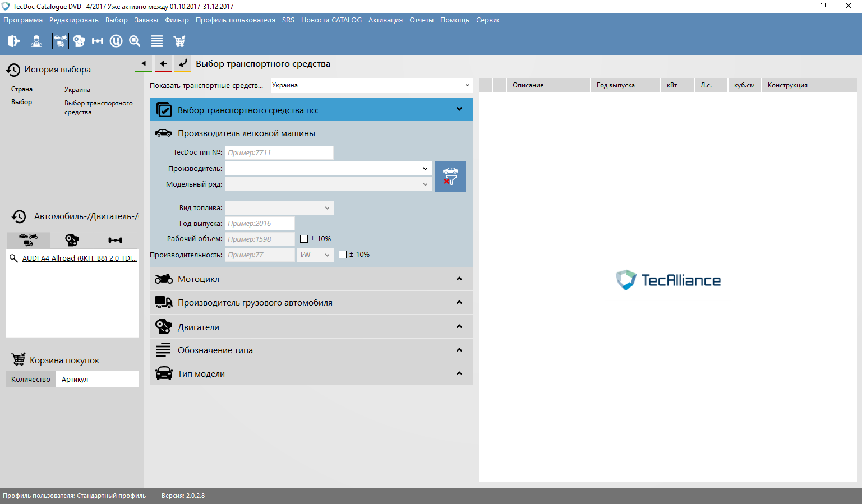Screen dimensions: 862x504
Task: Open the magnifier search toolbar icon
Action: pos(135,41)
